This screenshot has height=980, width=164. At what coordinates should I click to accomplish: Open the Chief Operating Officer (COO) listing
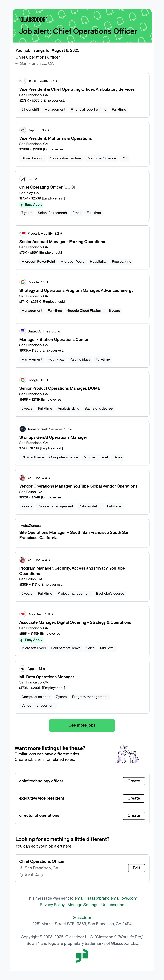(x=47, y=187)
